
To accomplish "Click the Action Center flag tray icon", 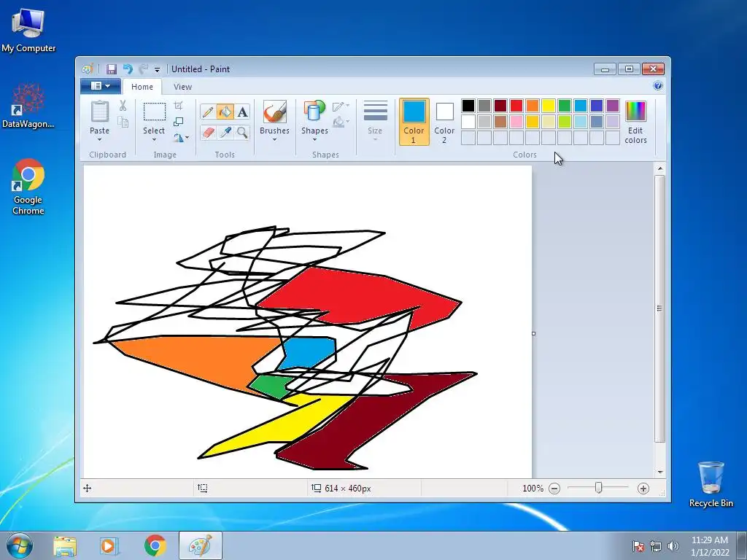I will [x=638, y=547].
